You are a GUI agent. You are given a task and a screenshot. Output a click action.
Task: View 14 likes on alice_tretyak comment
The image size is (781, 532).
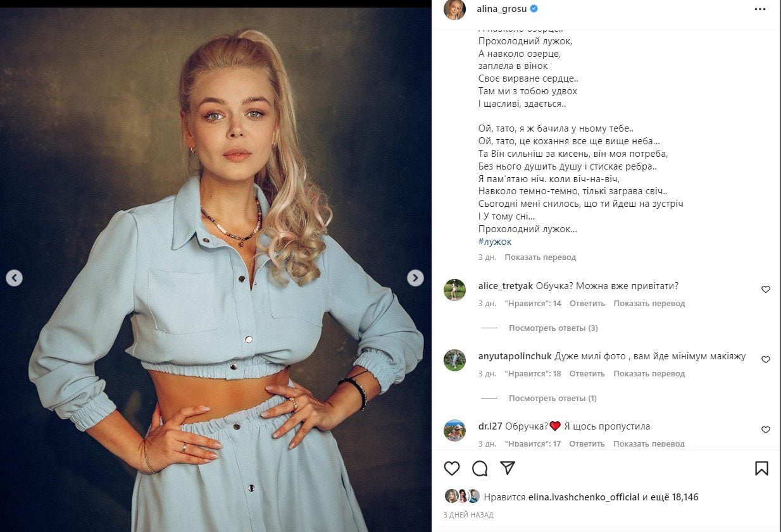pyautogui.click(x=533, y=304)
